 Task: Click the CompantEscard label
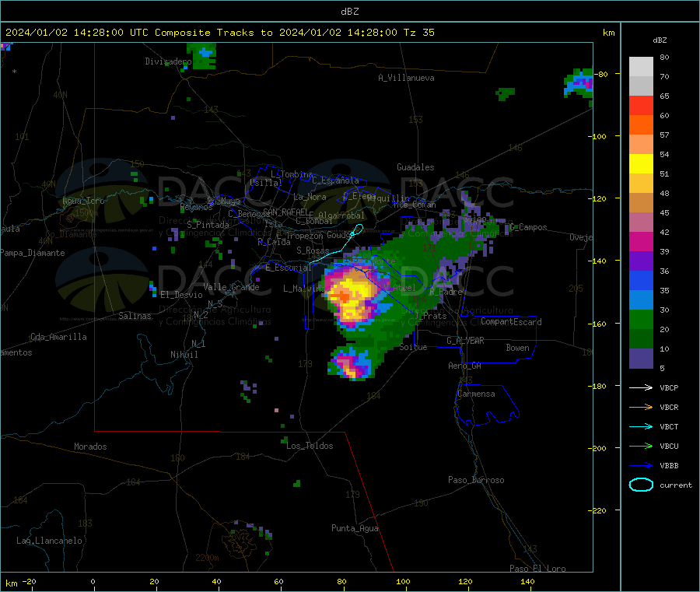pos(511,322)
